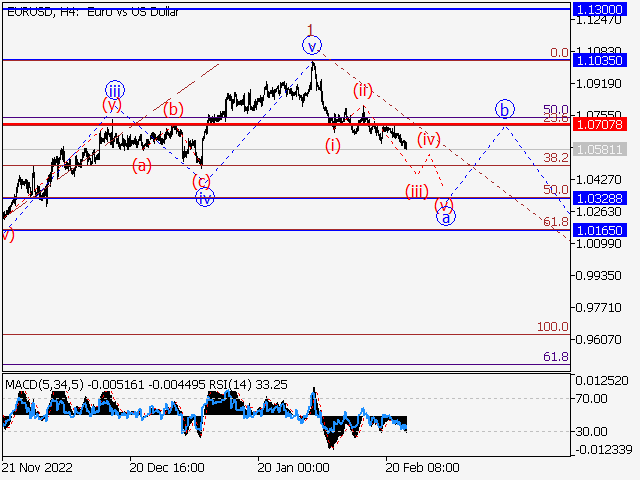Screen dimensions: 640x480
Task: Click the 0.99350 price axis label
Action: pyautogui.click(x=598, y=276)
